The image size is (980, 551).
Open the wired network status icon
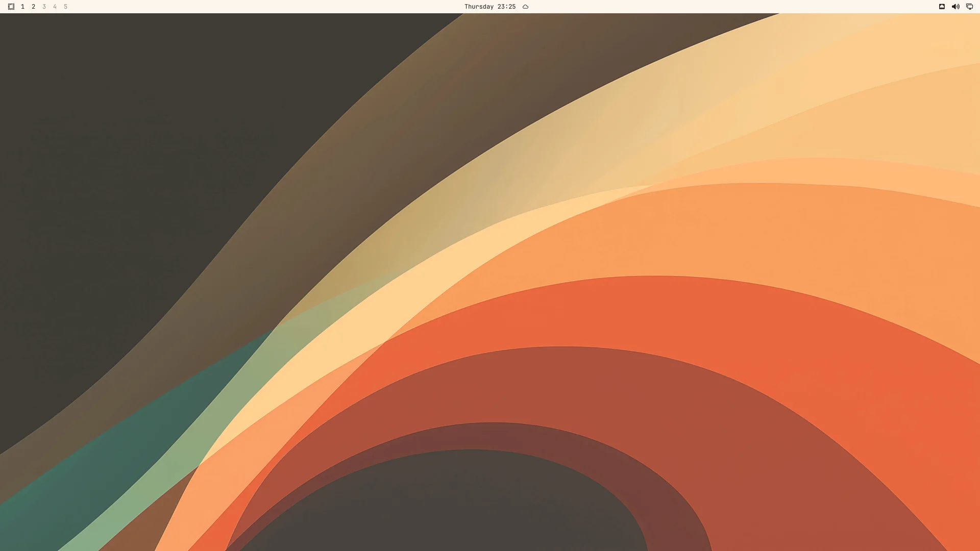(942, 7)
